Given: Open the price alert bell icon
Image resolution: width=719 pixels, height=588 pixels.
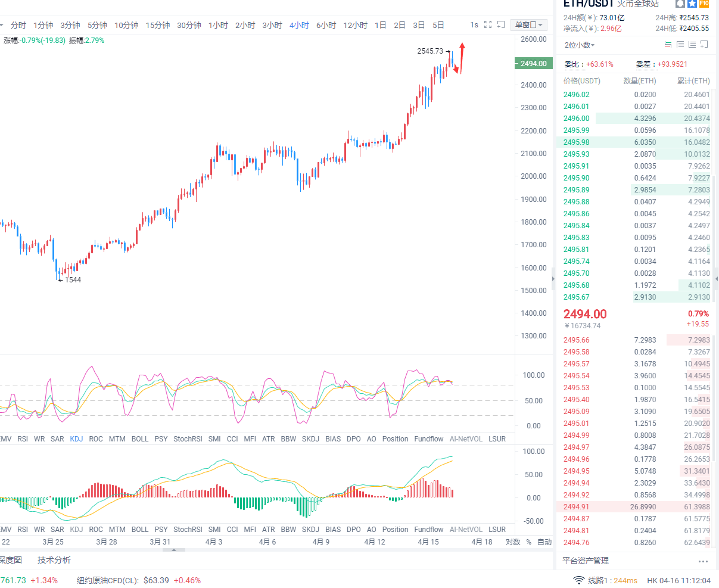Looking at the screenshot, I should pyautogui.click(x=680, y=3).
